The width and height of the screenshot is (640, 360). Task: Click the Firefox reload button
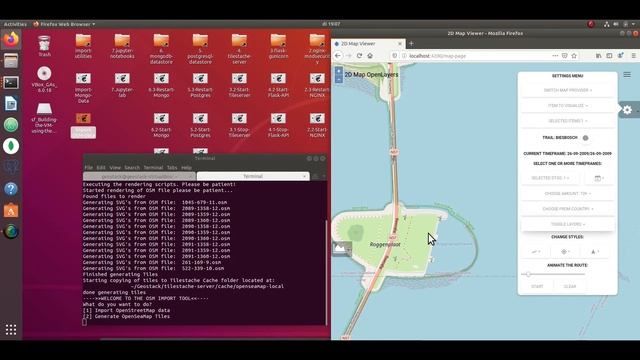[359, 56]
